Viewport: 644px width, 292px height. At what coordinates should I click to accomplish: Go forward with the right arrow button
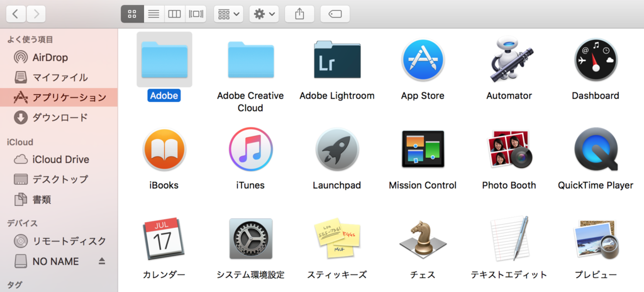coord(36,14)
